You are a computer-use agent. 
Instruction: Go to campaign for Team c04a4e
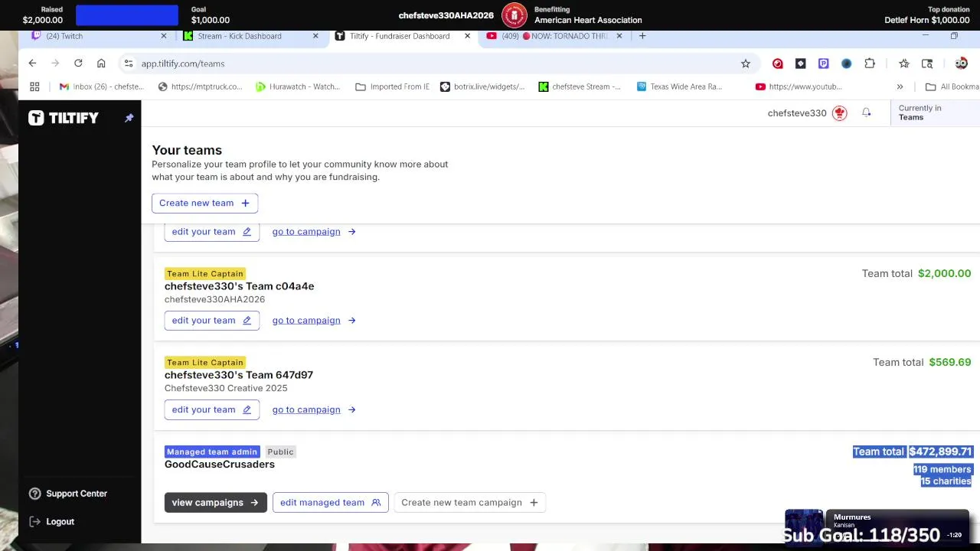tap(314, 321)
